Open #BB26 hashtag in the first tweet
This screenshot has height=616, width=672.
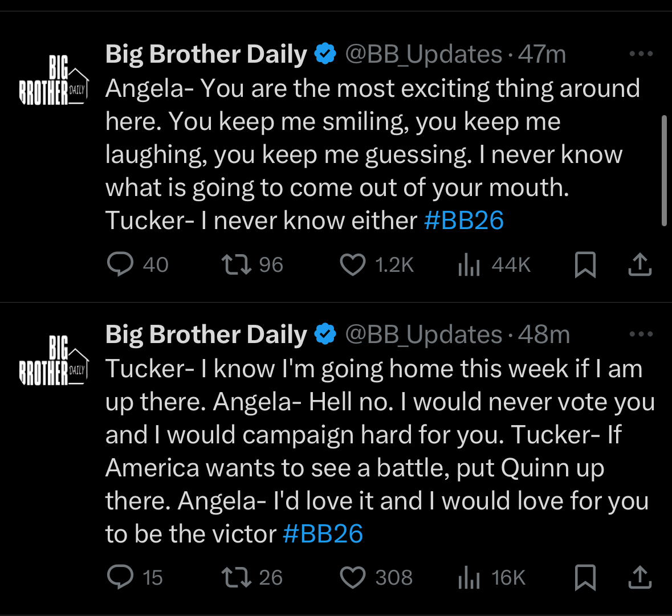(464, 220)
